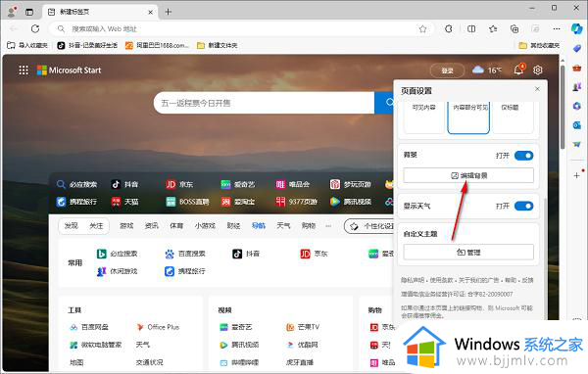Open 携程旅行 quick link in the top tiles

coord(76,202)
